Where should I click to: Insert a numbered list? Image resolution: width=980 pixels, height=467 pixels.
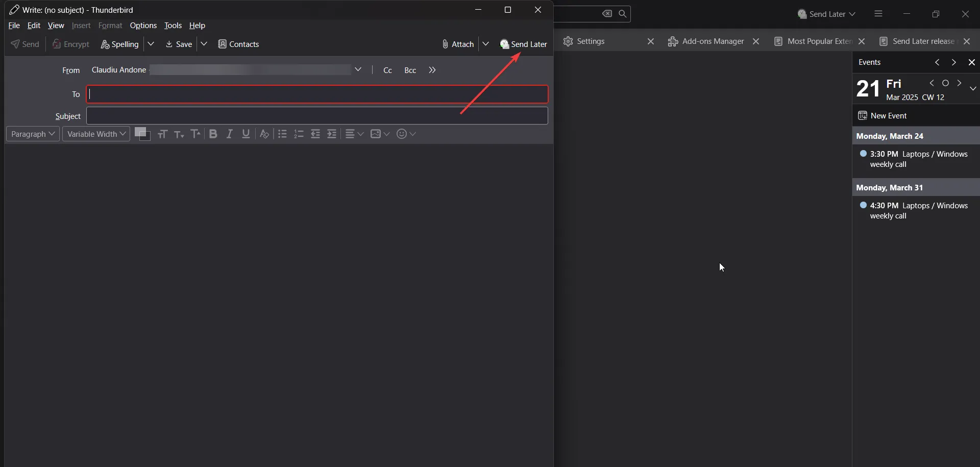[299, 134]
